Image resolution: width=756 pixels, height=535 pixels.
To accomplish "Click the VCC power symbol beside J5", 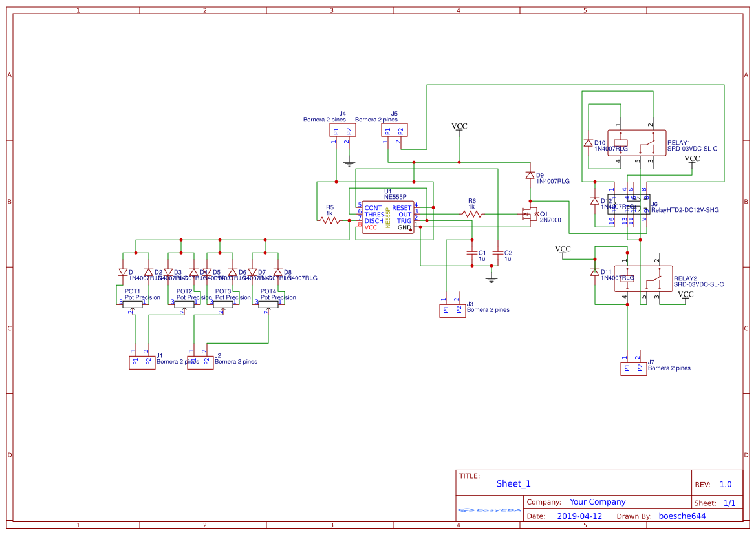I will (459, 129).
